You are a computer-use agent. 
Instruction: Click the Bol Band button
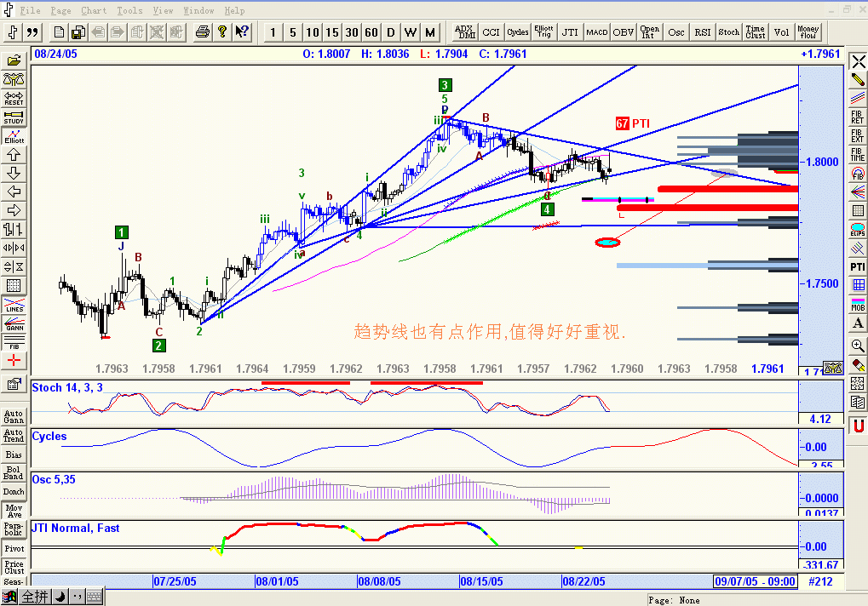[14, 472]
